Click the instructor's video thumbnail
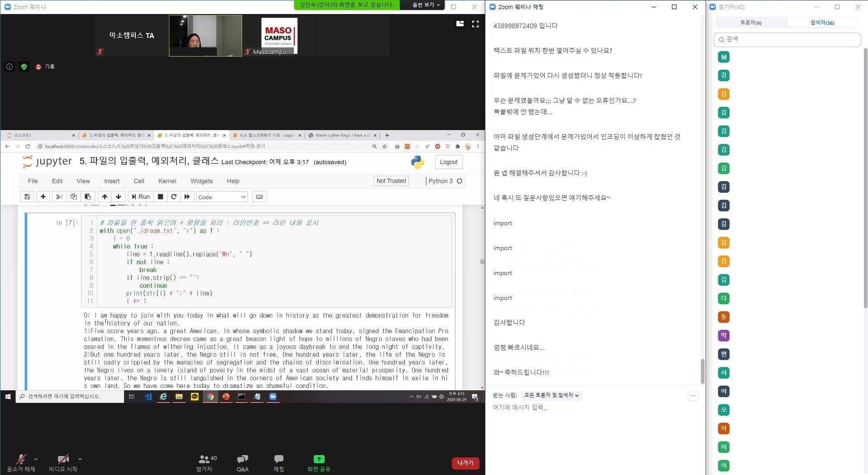 point(205,36)
